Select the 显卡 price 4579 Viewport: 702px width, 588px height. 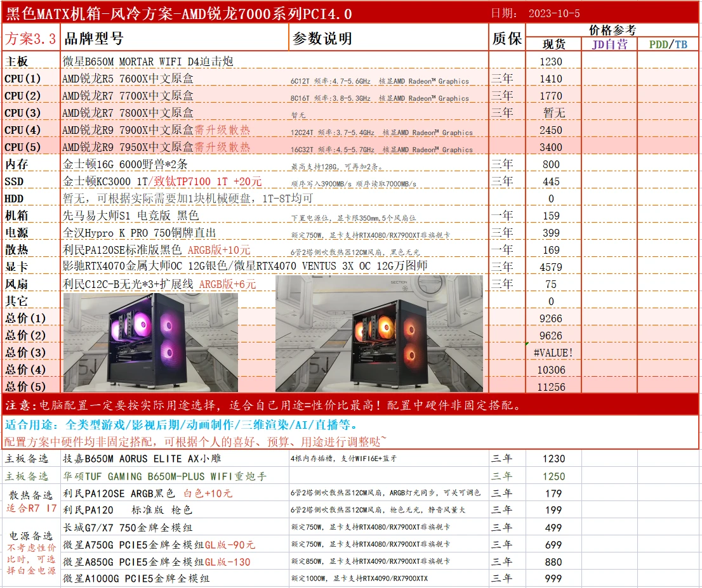[551, 267]
